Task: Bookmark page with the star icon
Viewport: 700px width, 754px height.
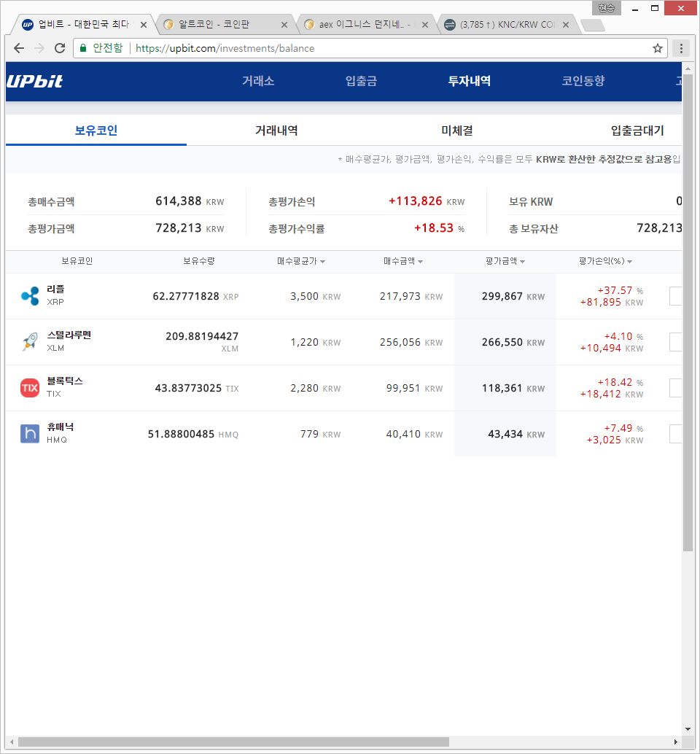Action: [x=657, y=48]
